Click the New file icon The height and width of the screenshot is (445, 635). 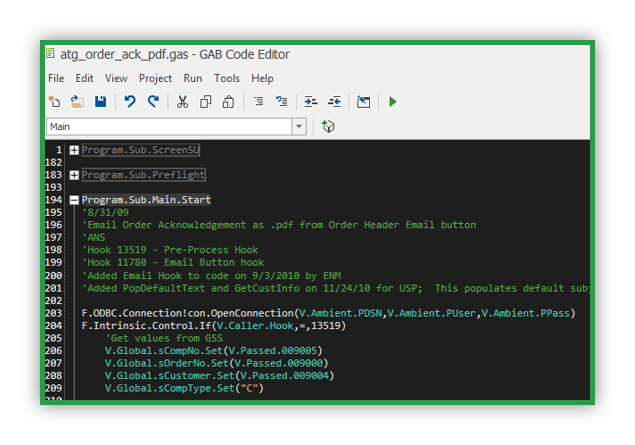pos(55,102)
